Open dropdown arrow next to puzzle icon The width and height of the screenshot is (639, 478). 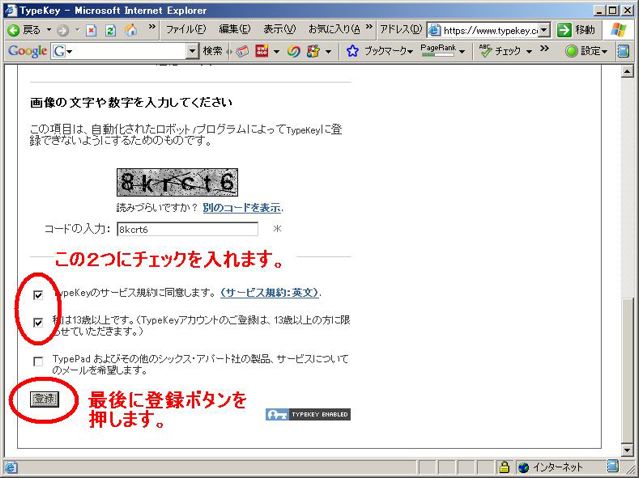click(x=328, y=51)
